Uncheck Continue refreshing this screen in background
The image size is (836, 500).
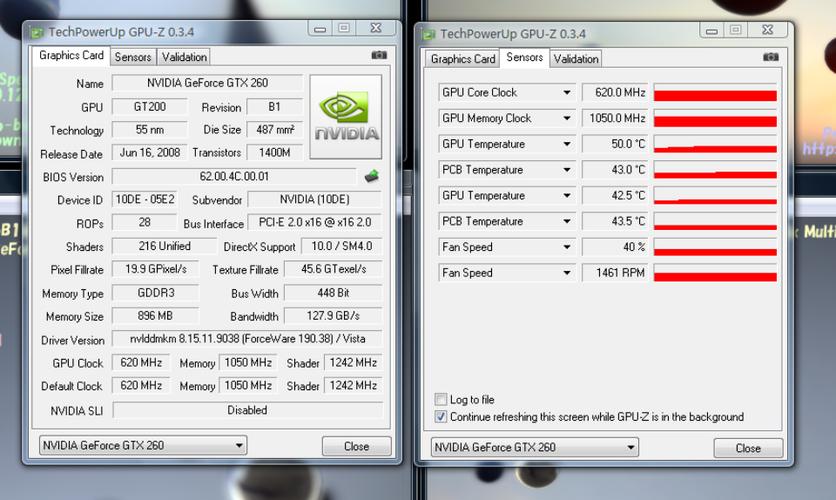(x=442, y=417)
